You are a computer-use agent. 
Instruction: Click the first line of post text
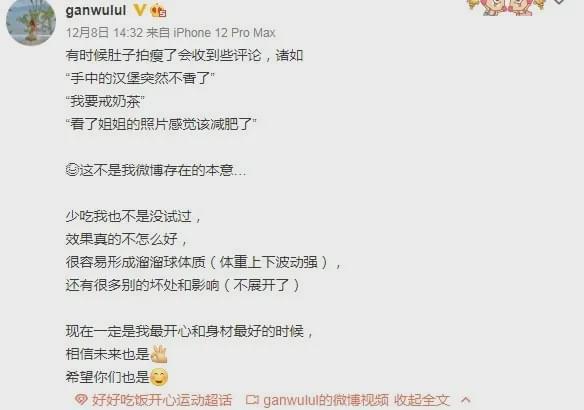[x=184, y=55]
